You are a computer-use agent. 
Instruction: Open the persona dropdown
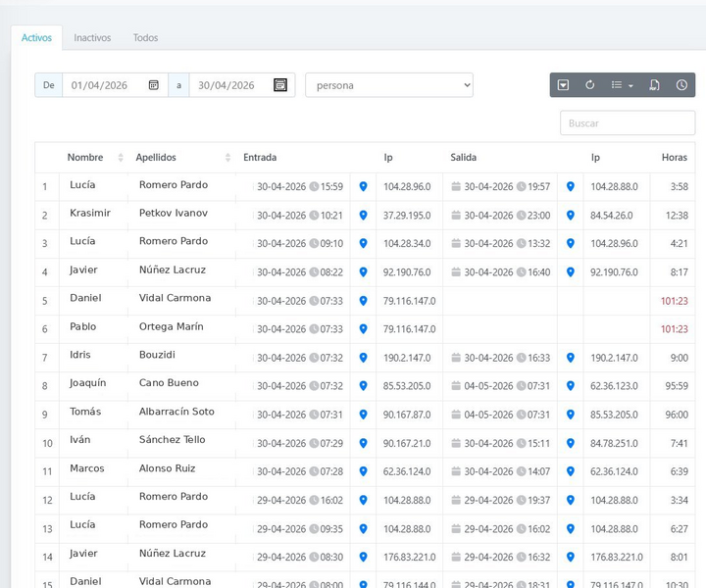click(x=389, y=85)
